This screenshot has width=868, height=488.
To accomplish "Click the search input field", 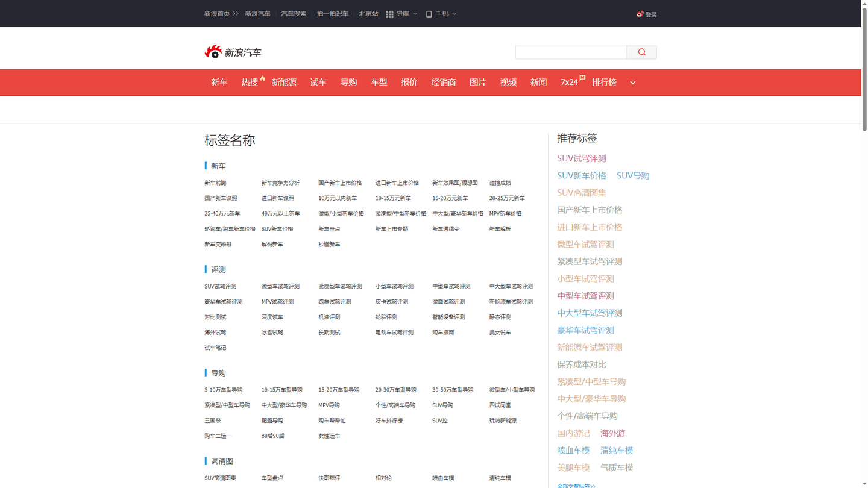I will tap(571, 52).
